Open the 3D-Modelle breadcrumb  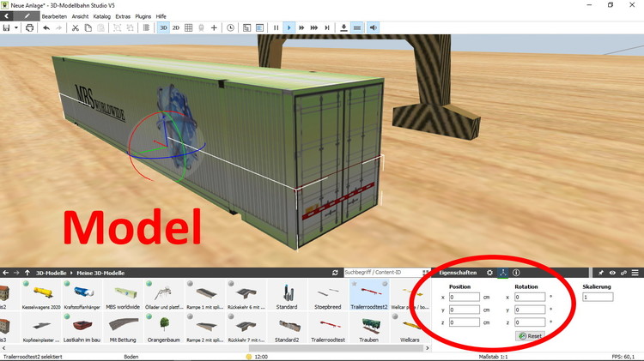pyautogui.click(x=51, y=273)
